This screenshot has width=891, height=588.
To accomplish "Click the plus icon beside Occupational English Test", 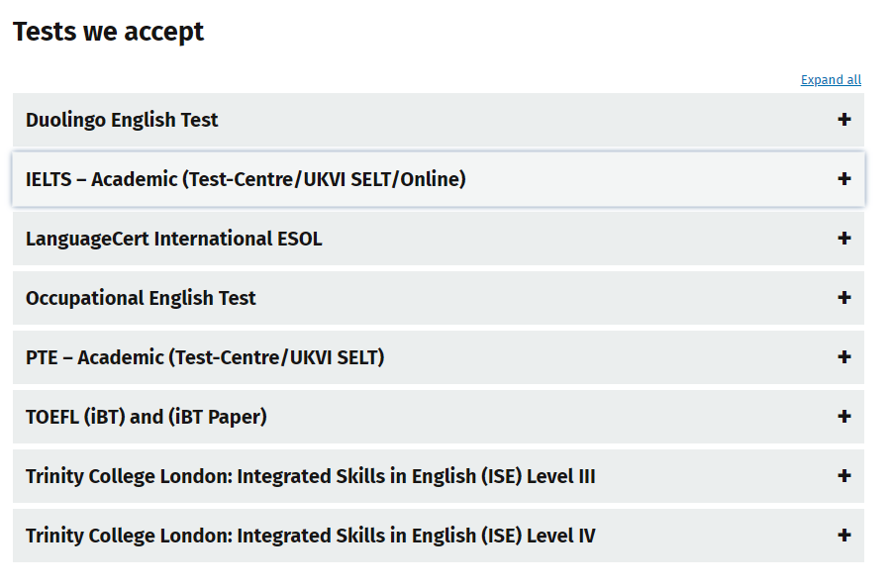I will click(x=843, y=298).
